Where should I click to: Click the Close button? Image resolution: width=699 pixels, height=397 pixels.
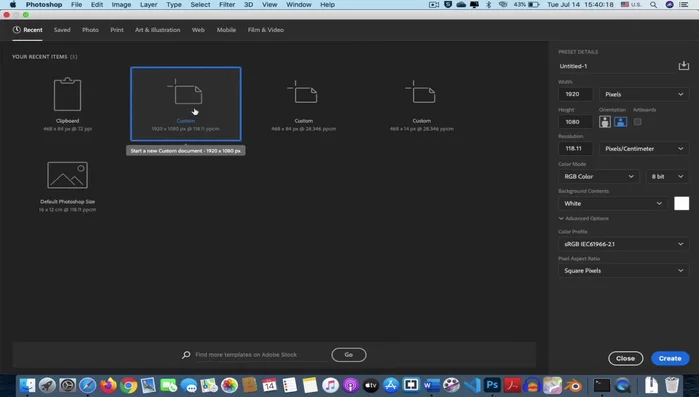coord(625,359)
